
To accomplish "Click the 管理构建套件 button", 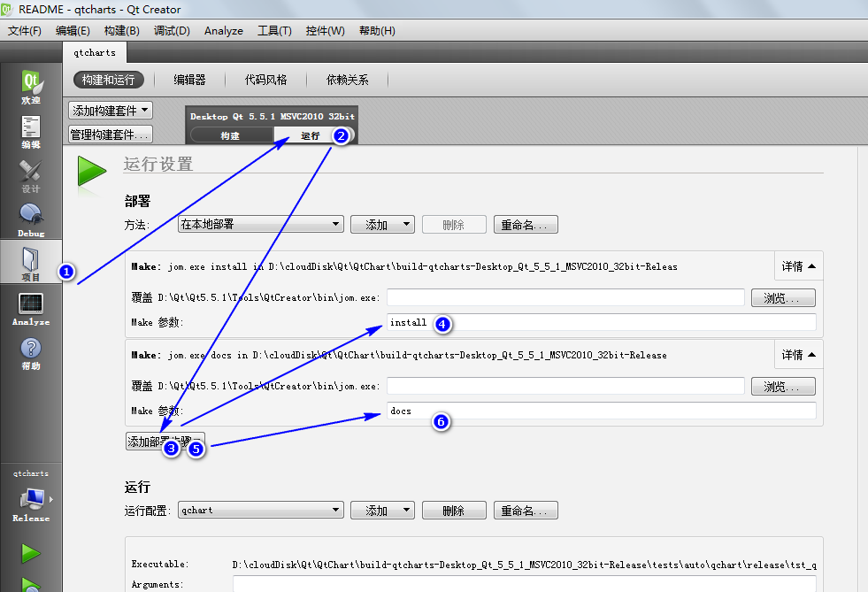I will 111,134.
